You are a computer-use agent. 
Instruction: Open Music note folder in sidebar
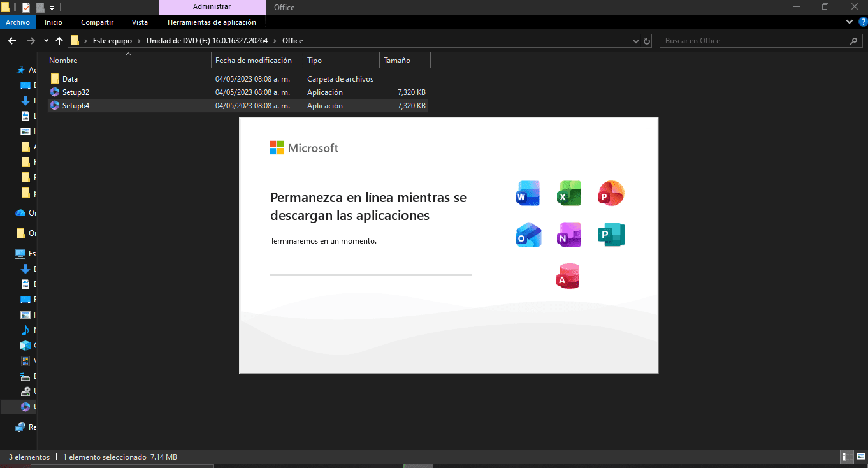pyautogui.click(x=25, y=330)
